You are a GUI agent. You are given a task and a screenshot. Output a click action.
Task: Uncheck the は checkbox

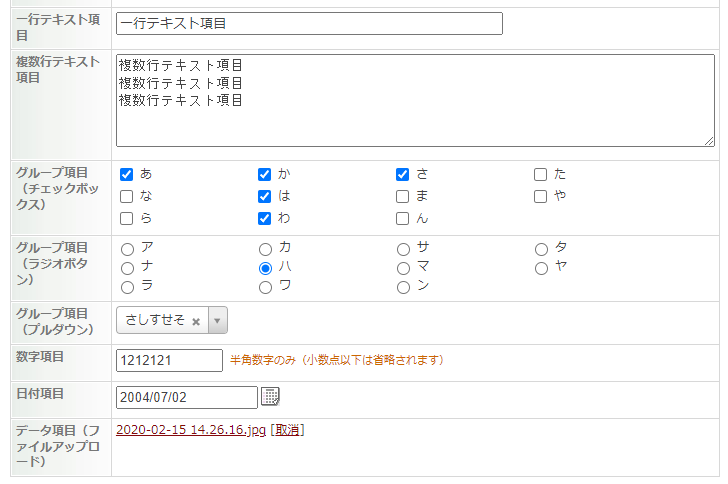coord(265,196)
